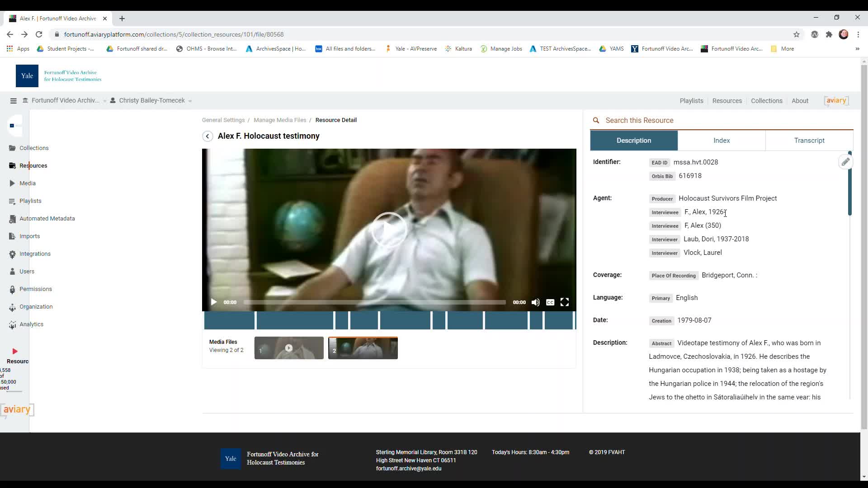Click the Users person icon
Image resolution: width=868 pixels, height=488 pixels.
[x=12, y=272]
